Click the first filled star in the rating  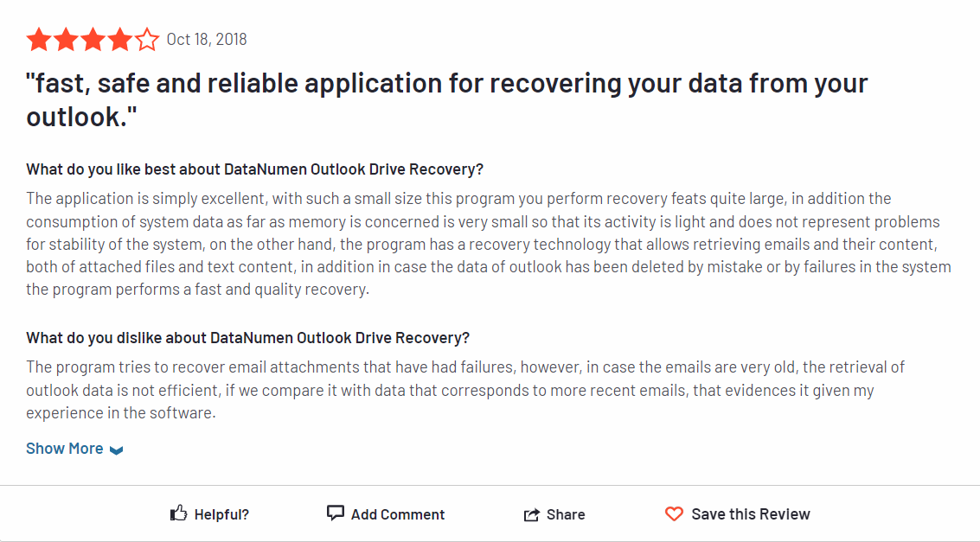pos(40,39)
